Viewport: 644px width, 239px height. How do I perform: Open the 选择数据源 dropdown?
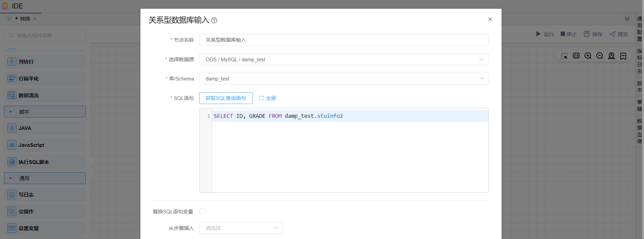click(344, 60)
